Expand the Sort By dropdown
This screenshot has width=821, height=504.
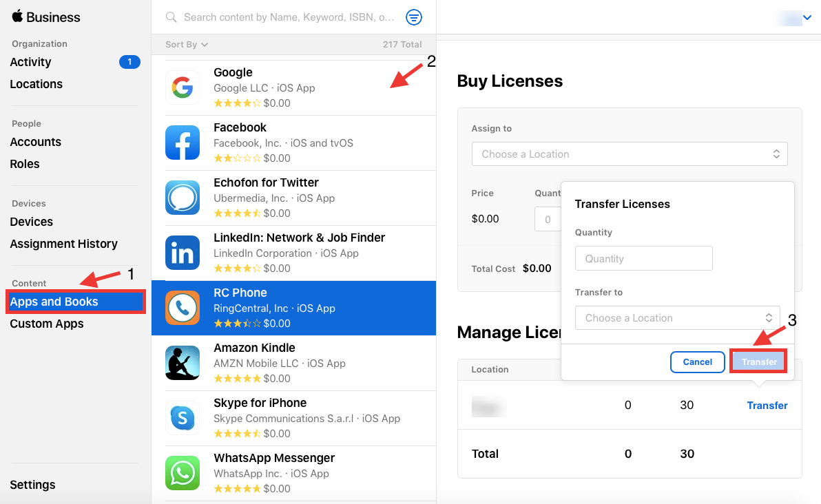(187, 45)
